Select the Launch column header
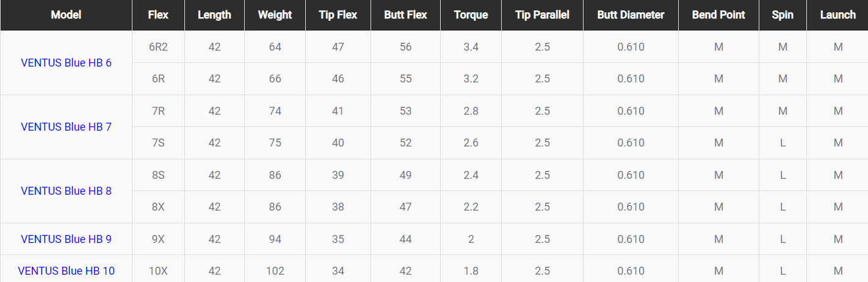 (837, 15)
